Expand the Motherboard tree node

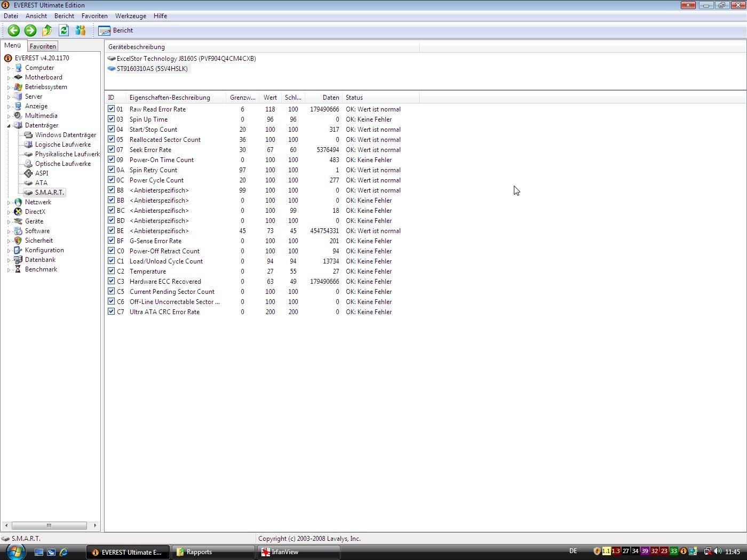point(9,78)
